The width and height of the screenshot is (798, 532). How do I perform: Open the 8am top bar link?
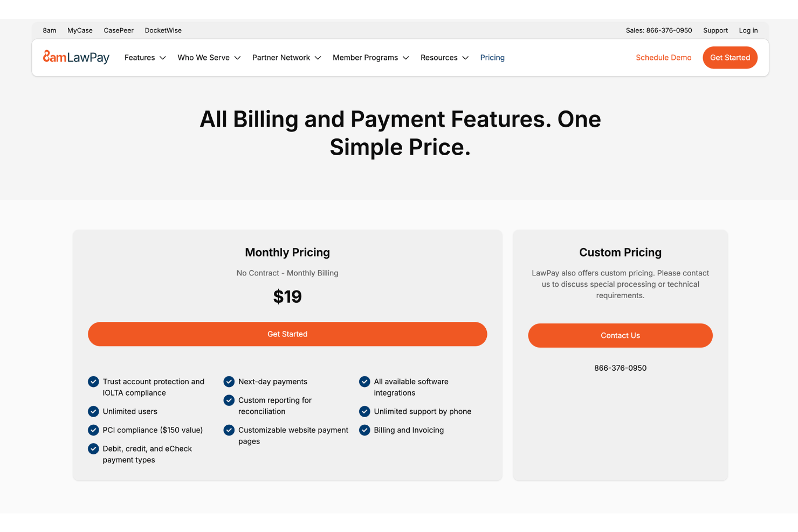click(x=50, y=30)
